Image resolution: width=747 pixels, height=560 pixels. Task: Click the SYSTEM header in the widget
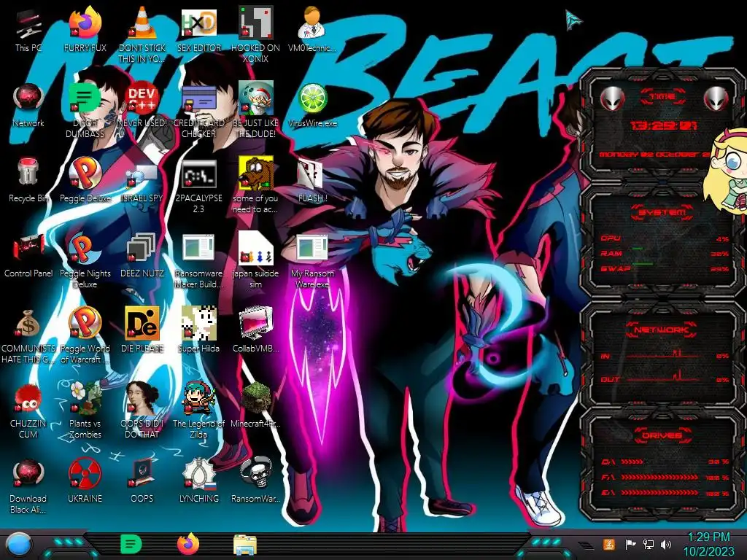[x=662, y=212]
